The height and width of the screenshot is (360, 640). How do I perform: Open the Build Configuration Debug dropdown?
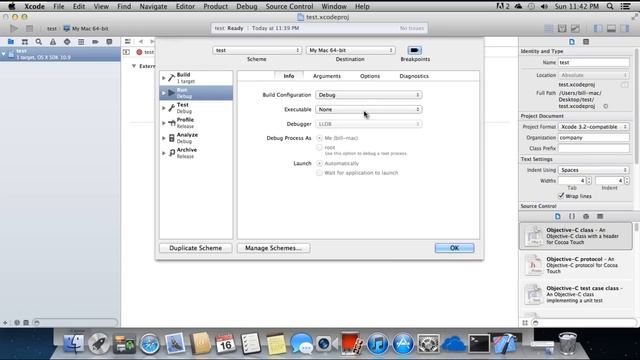pyautogui.click(x=369, y=95)
